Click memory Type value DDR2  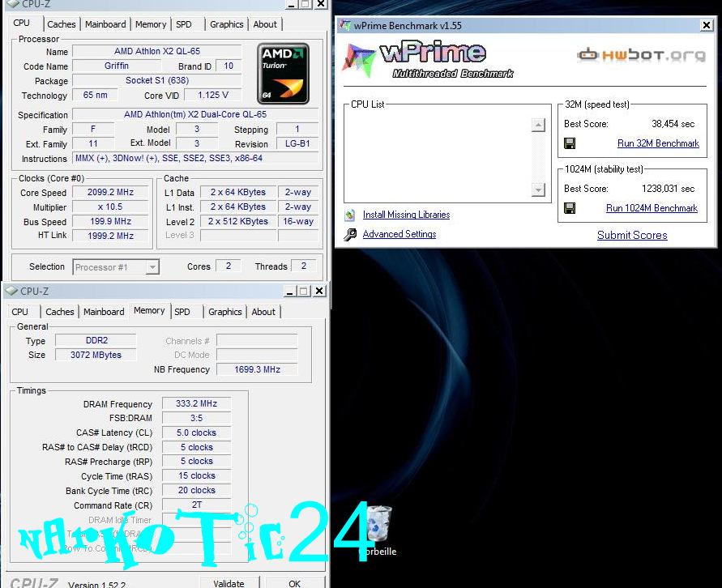[96, 340]
